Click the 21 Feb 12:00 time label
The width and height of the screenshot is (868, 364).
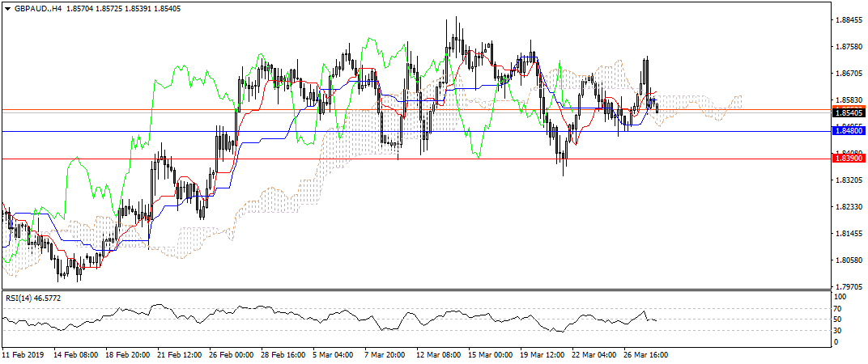(179, 354)
